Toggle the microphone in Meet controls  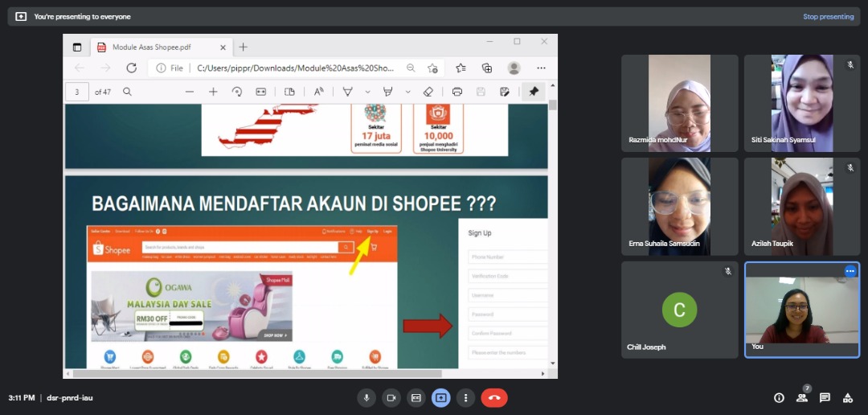[366, 398]
